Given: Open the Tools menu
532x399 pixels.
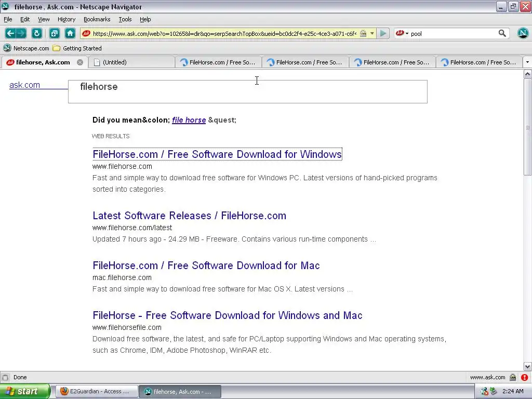Looking at the screenshot, I should click(125, 19).
